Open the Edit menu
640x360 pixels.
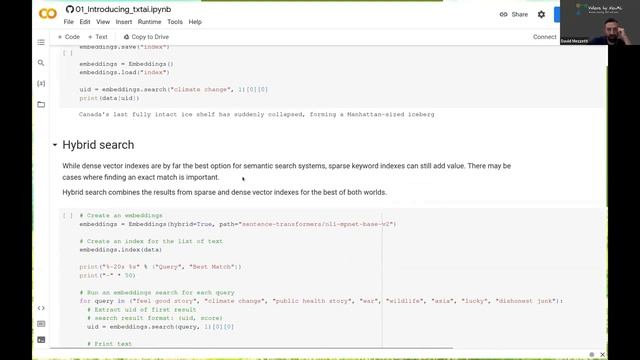coord(84,22)
